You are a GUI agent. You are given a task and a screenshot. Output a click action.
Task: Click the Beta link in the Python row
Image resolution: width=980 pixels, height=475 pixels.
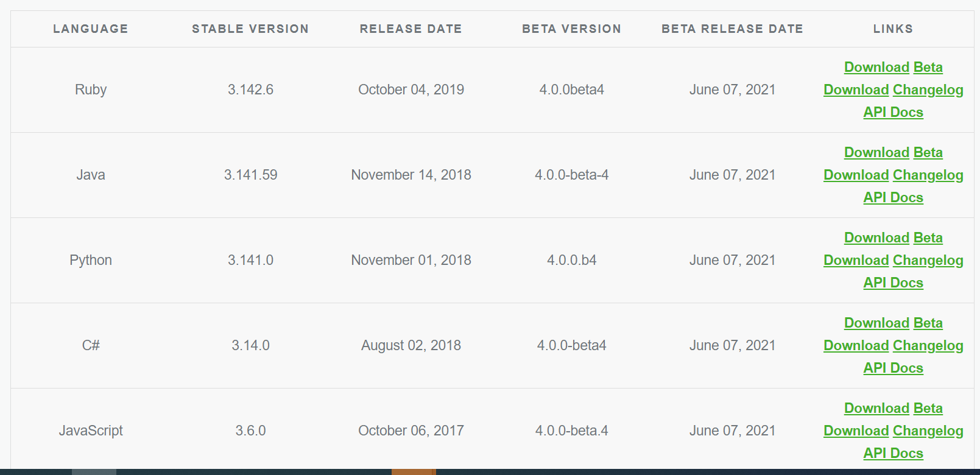928,238
